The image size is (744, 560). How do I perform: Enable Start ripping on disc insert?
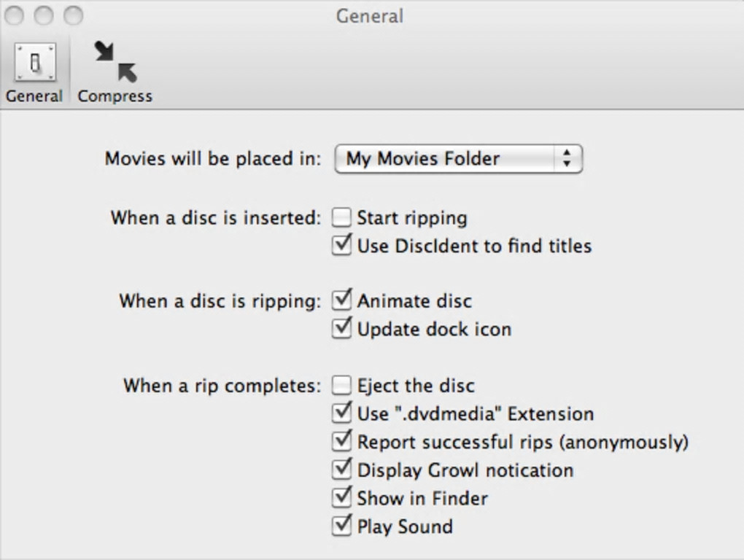point(342,217)
